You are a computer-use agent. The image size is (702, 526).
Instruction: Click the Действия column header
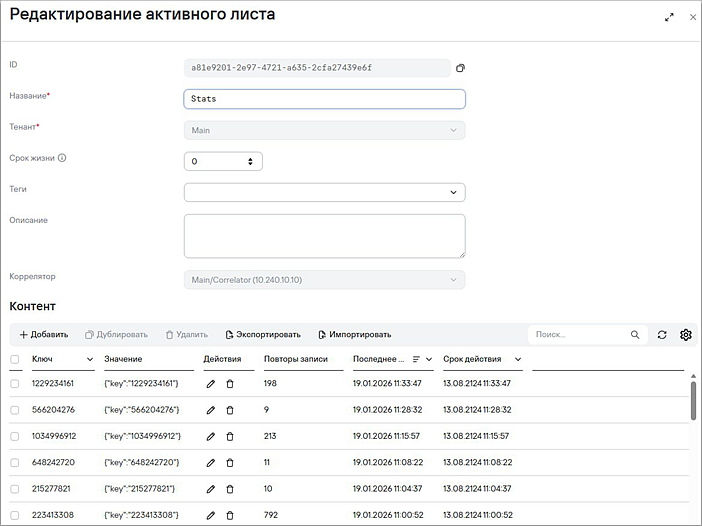point(222,359)
